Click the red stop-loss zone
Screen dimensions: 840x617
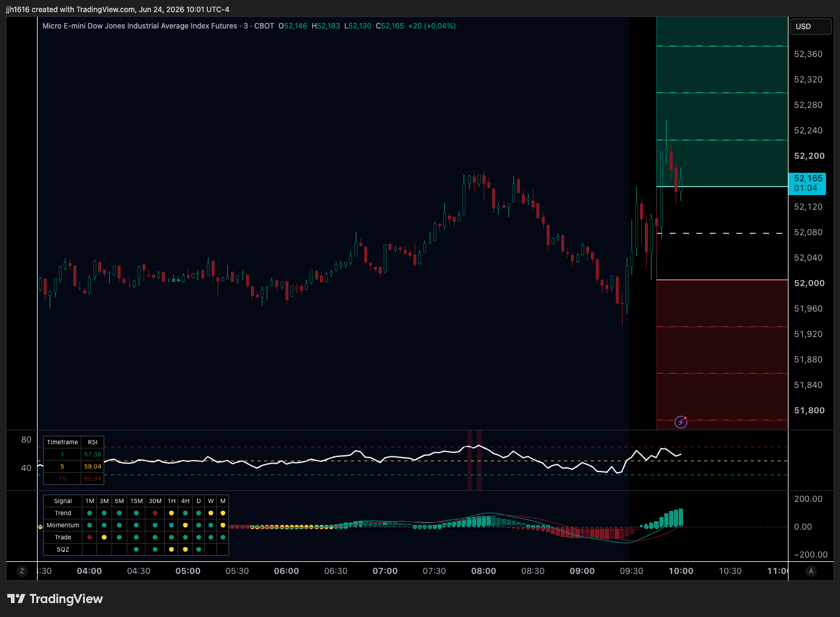tap(722, 355)
